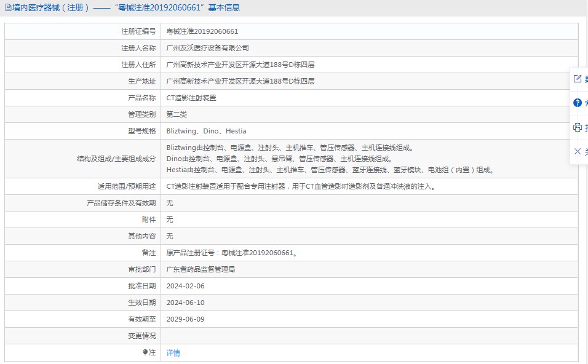Select registration number 粤械注准20192060661 in first row

(x=202, y=31)
